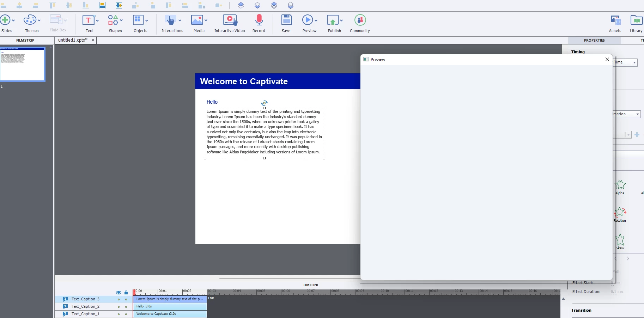
Task: Click the Send to back layer icon
Action: [x=291, y=5]
